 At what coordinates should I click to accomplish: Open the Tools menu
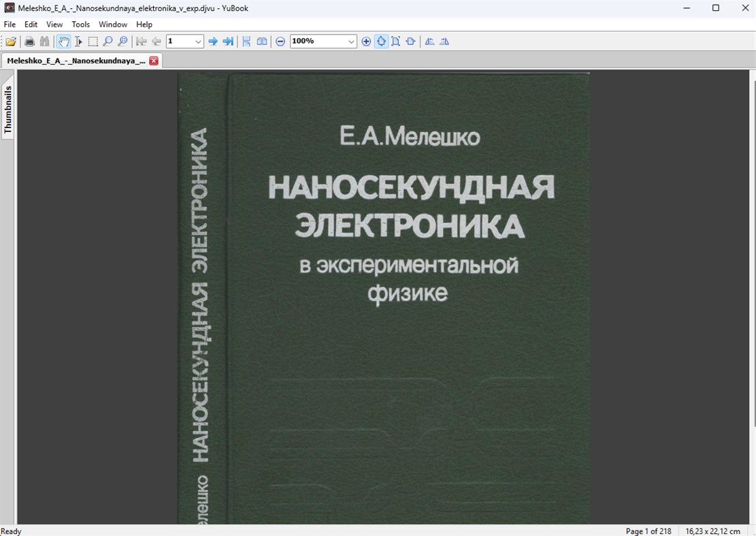[x=80, y=24]
